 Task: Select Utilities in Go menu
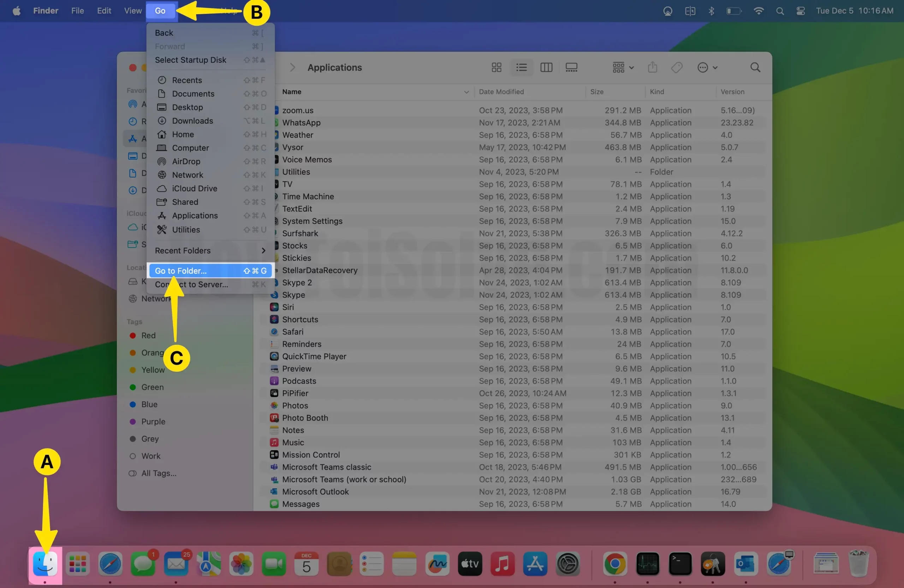tap(210, 230)
